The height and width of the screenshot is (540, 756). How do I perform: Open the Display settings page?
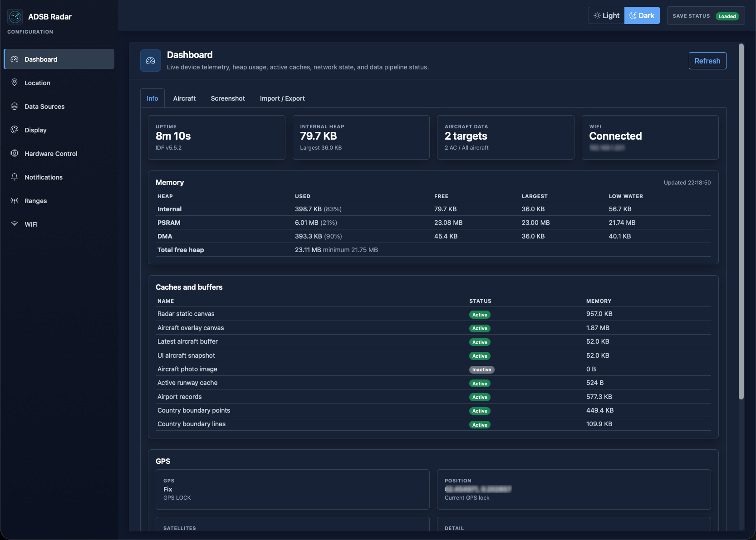[59, 130]
